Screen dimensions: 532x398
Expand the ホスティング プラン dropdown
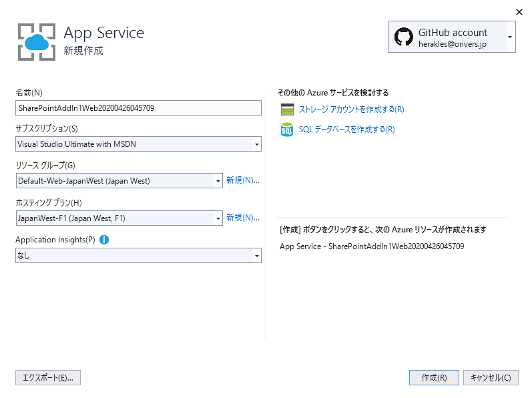click(218, 218)
